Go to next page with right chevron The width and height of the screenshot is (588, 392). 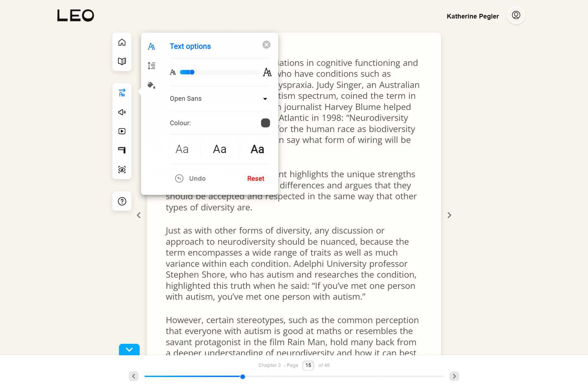click(x=449, y=215)
